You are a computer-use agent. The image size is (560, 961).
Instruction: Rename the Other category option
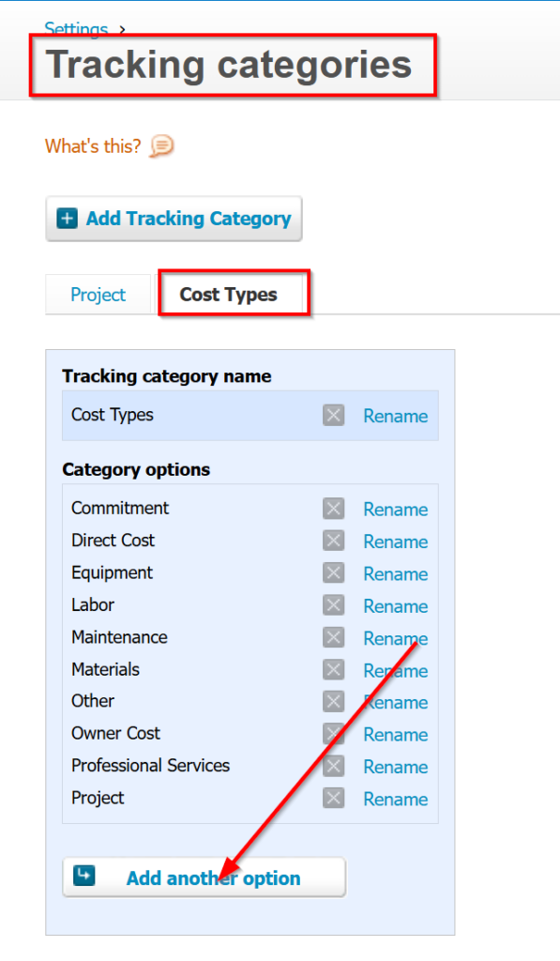[x=396, y=702]
